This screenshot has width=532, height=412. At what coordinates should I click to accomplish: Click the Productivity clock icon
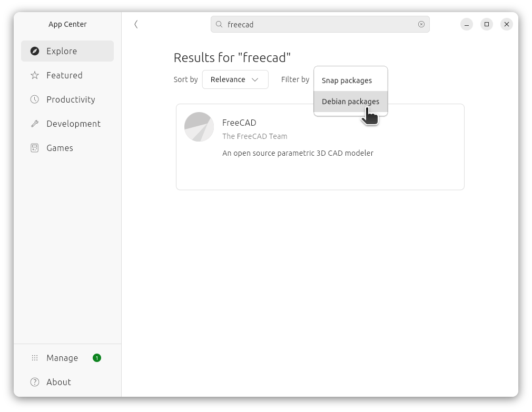click(x=35, y=99)
